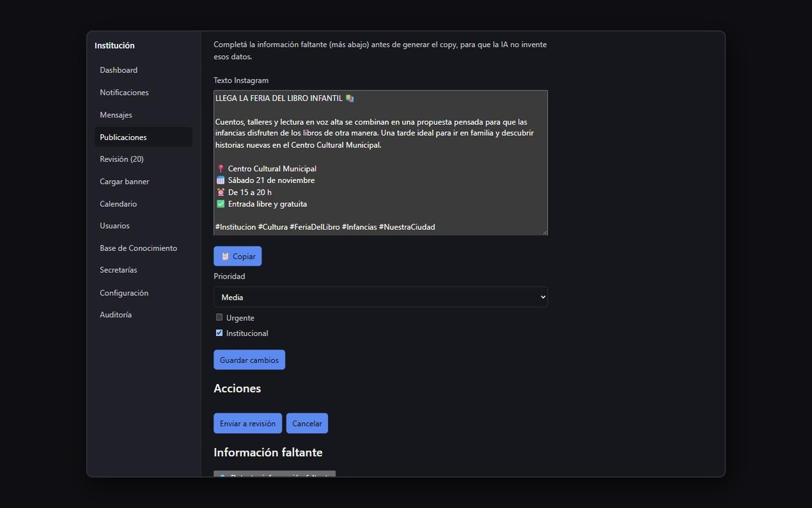Click the clipboard icon on Copiar button

225,257
